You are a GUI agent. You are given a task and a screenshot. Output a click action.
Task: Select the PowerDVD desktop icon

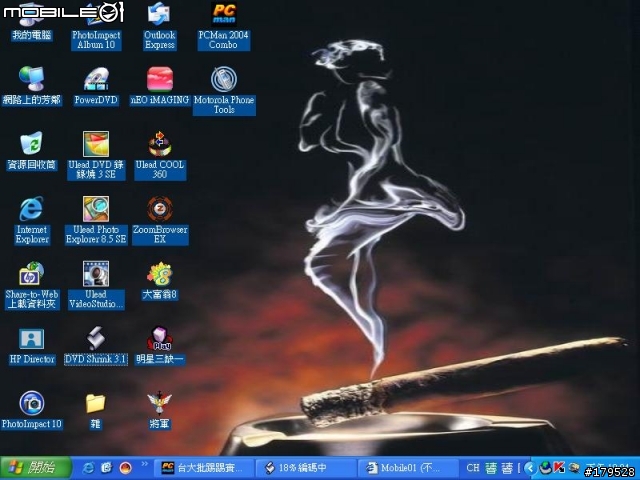coord(96,87)
